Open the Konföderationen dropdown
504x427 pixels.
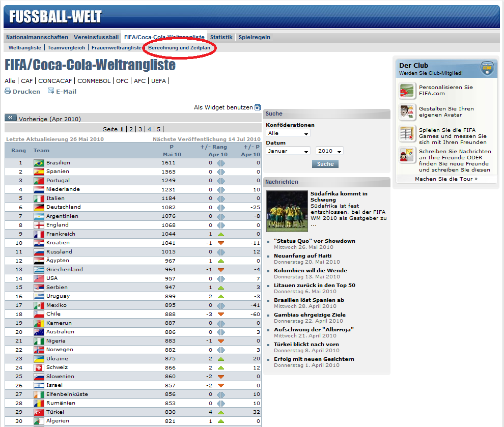point(288,133)
